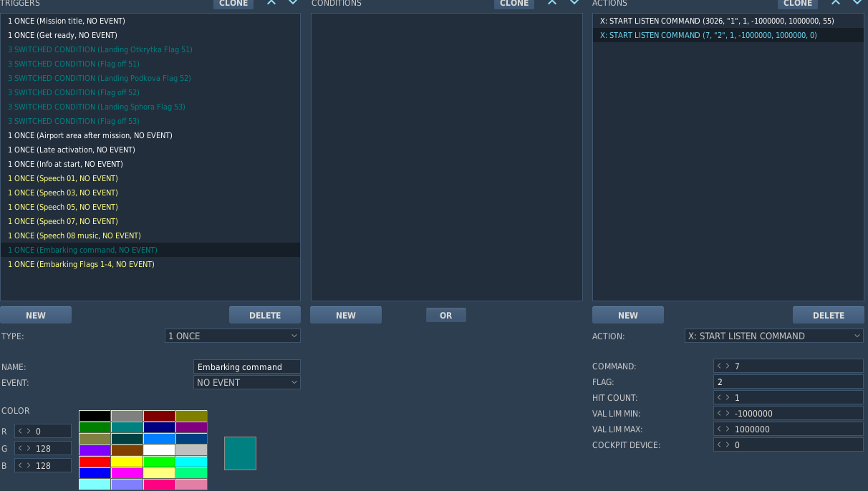Click DELETE button under TRIGGERS list
Screen dimensions: 868x491
point(265,315)
